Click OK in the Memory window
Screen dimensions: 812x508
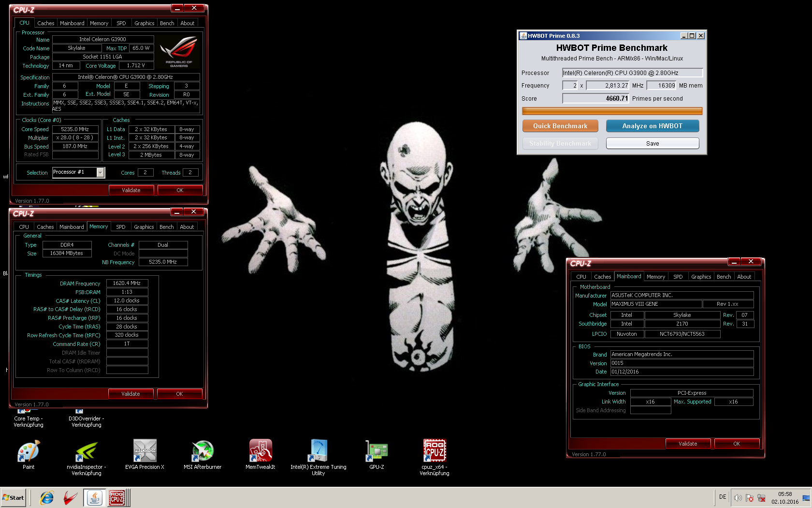(x=179, y=394)
